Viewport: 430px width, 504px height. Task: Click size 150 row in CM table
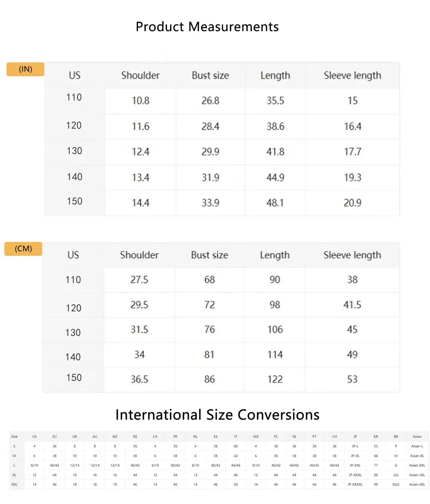pos(221,379)
